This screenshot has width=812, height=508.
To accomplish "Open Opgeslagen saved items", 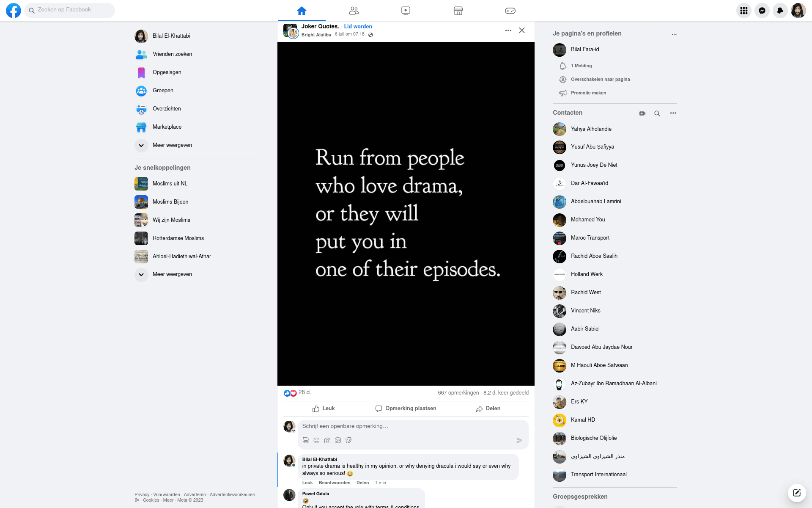I will click(196, 72).
